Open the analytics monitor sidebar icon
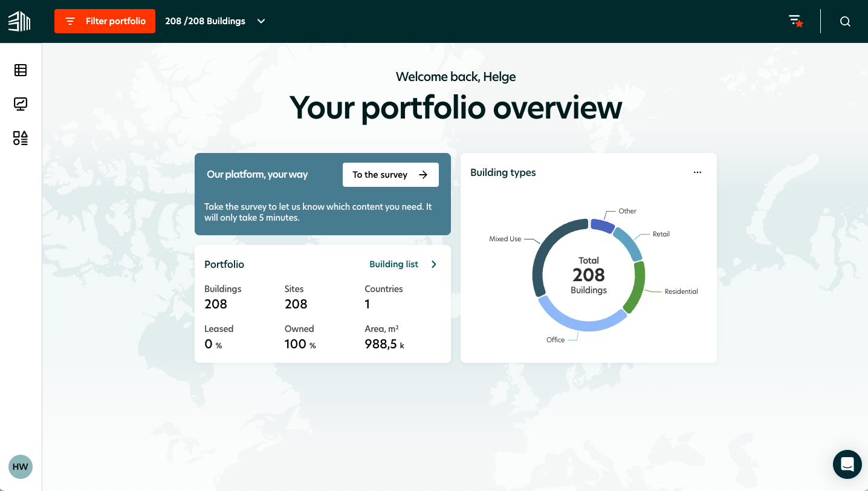 [21, 104]
